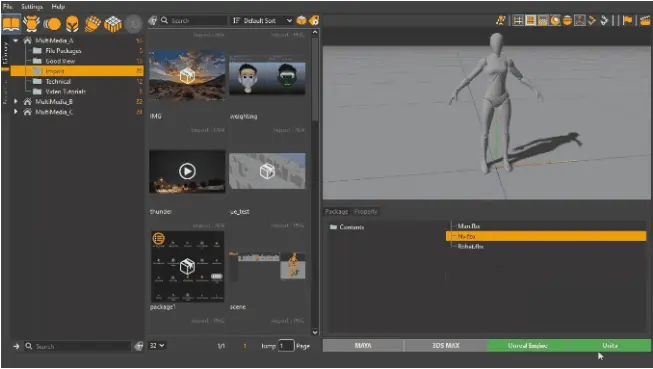653x369 pixels.
Task: Click the home icon of MultiMedia_A
Action: (27, 40)
